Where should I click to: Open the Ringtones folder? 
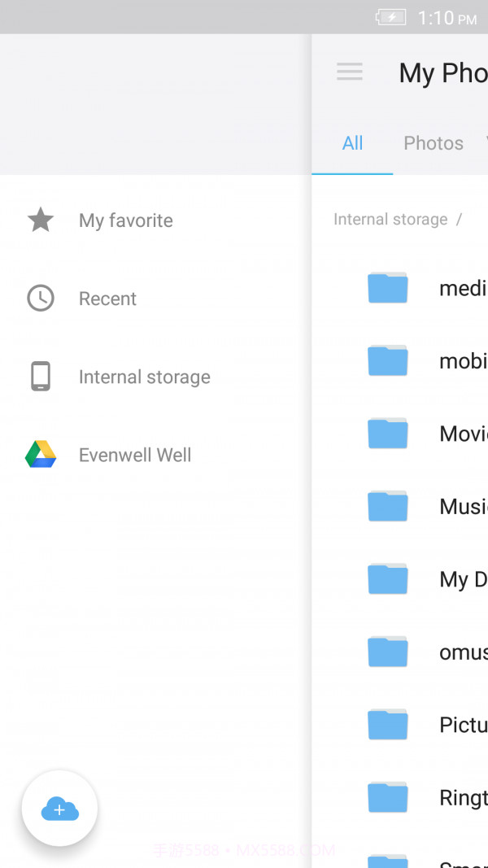click(463, 798)
